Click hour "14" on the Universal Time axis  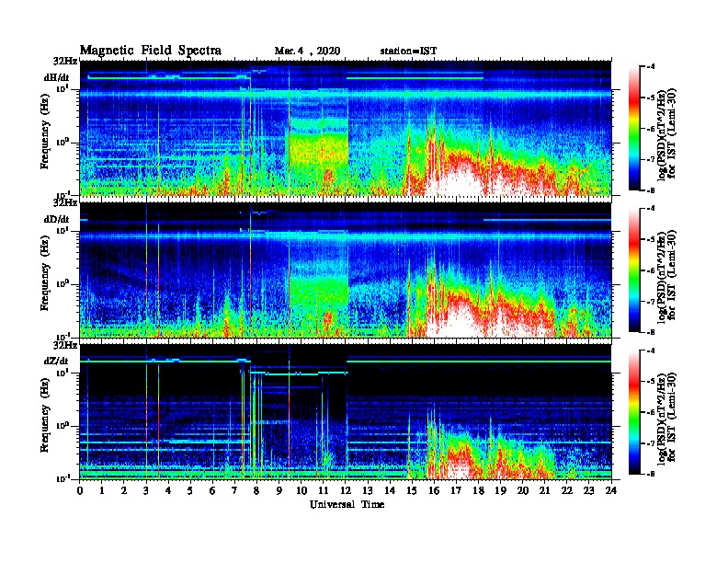pos(390,491)
